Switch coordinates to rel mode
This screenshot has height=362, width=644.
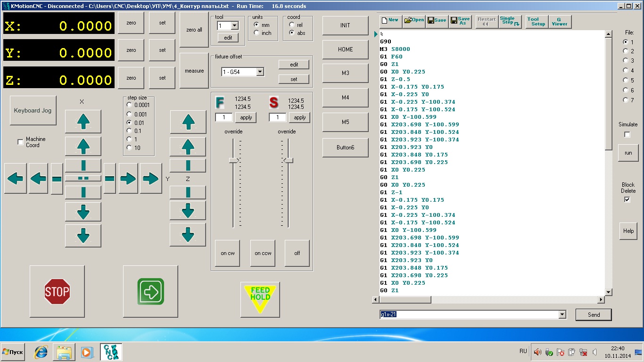tap(292, 25)
